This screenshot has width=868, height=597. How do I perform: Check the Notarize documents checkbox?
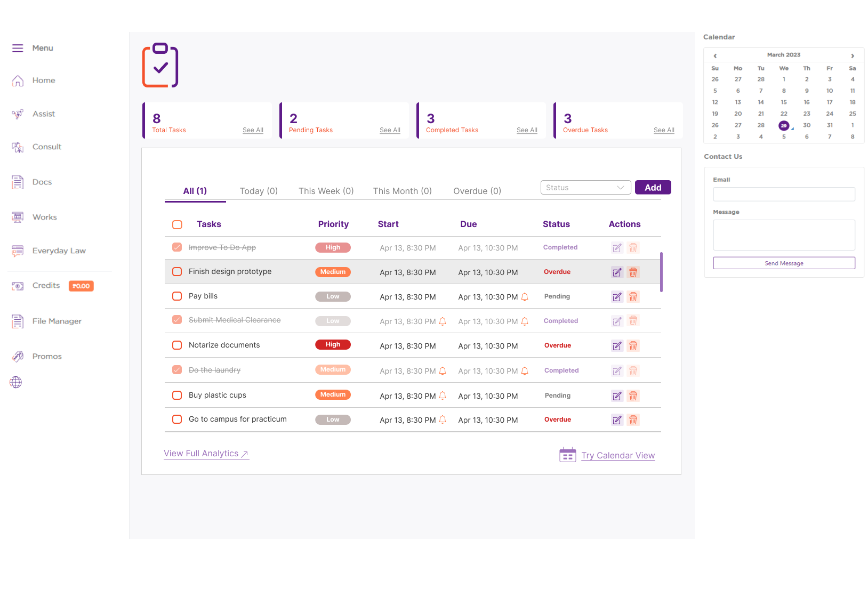click(178, 345)
